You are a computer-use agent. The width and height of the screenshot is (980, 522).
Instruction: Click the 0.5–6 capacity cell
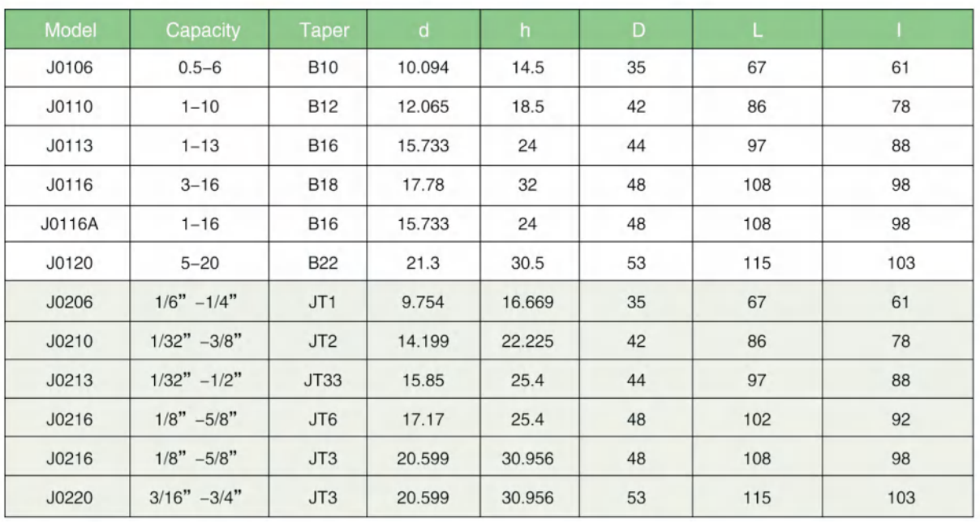tap(203, 68)
